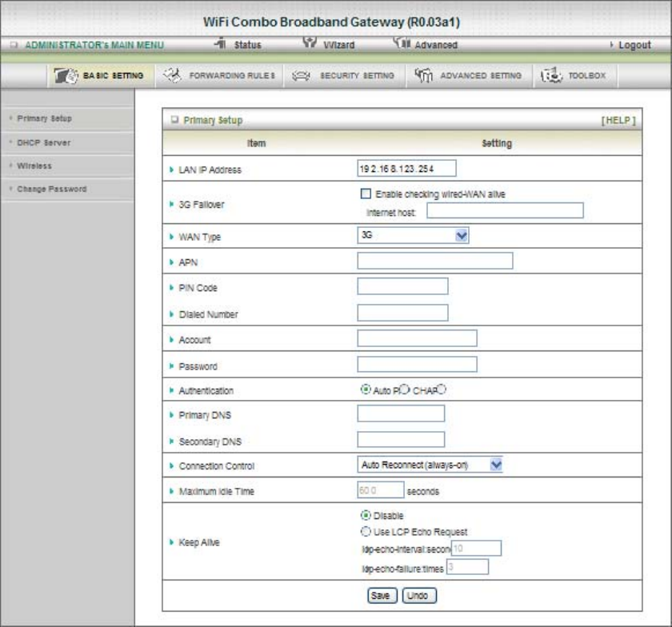Click the Save button
This screenshot has width=672, height=627.
382,595
